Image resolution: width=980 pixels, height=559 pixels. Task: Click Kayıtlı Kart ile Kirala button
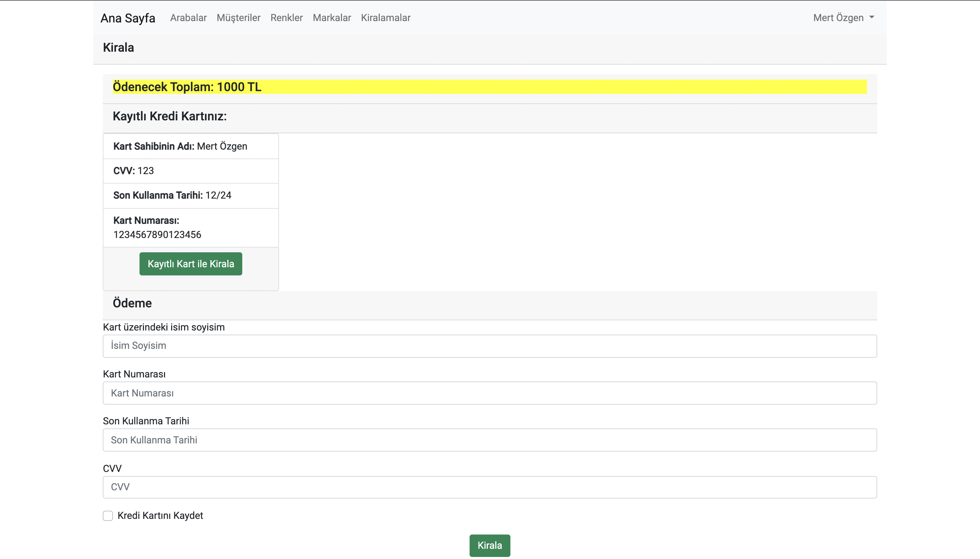pos(191,264)
